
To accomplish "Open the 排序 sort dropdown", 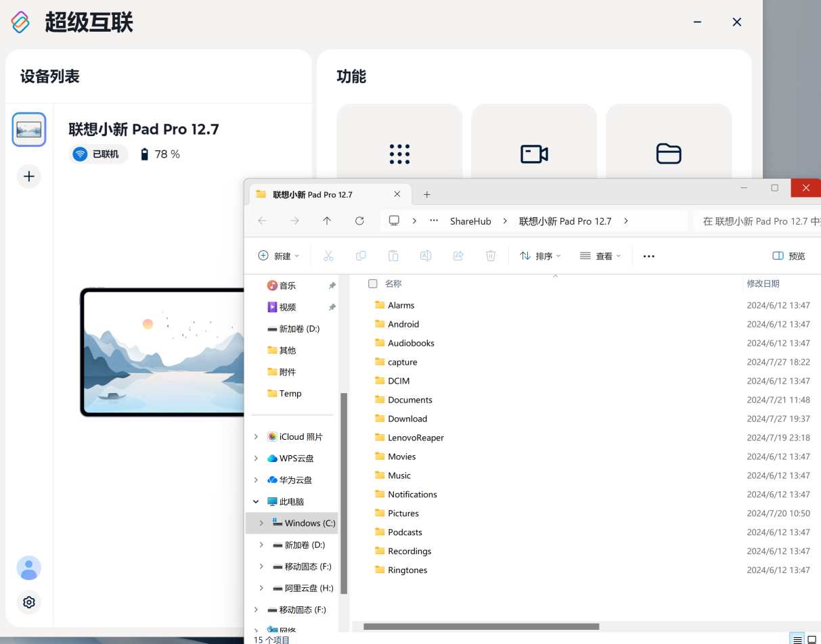I will click(x=541, y=256).
